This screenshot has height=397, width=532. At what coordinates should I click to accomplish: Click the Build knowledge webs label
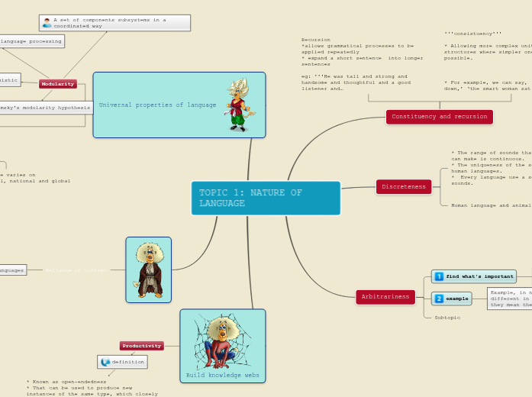tap(223, 376)
